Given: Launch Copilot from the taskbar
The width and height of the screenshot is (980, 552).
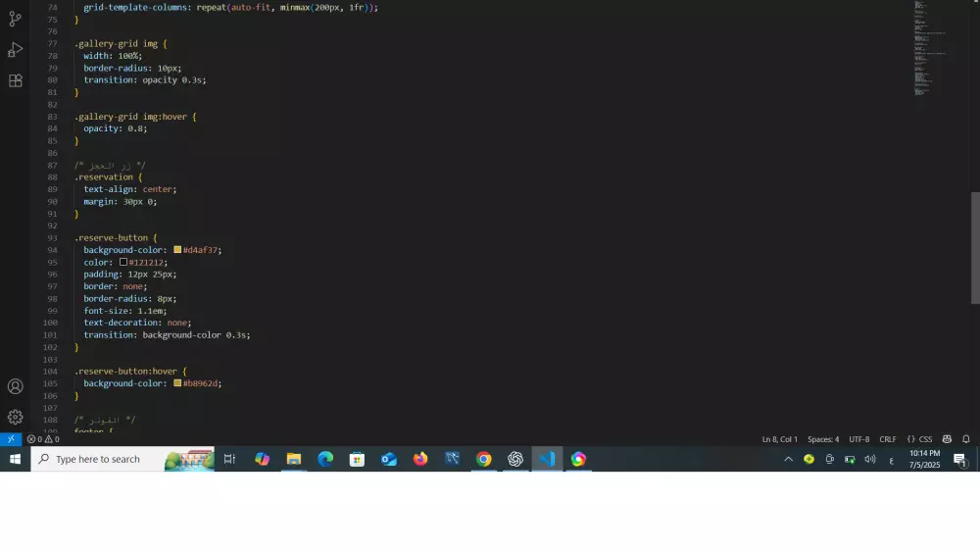Looking at the screenshot, I should [262, 459].
